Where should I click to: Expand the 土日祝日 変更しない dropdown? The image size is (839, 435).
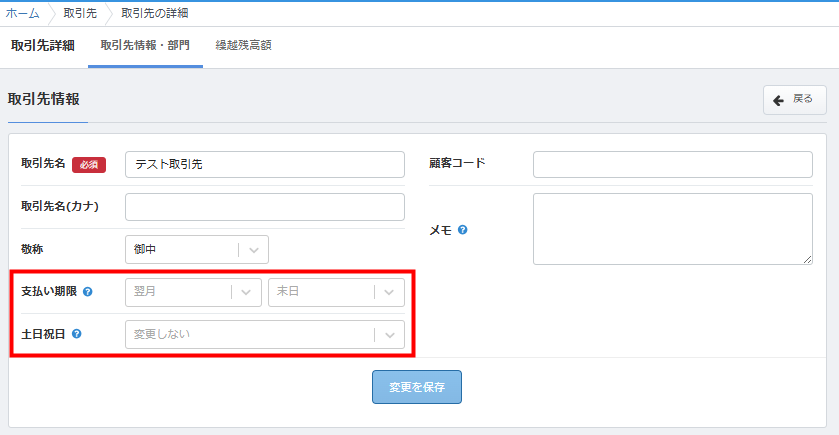[x=264, y=334]
